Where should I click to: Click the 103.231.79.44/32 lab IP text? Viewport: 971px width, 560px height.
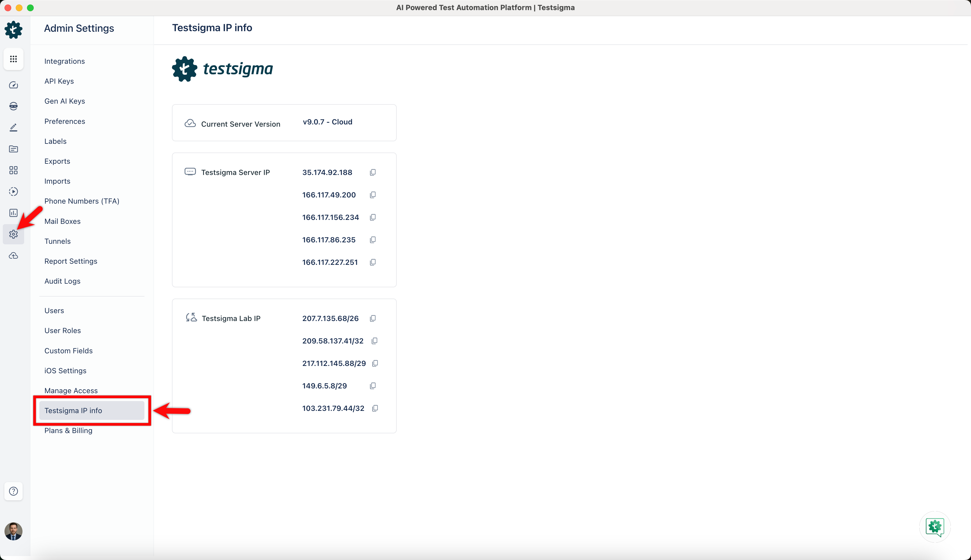click(333, 408)
